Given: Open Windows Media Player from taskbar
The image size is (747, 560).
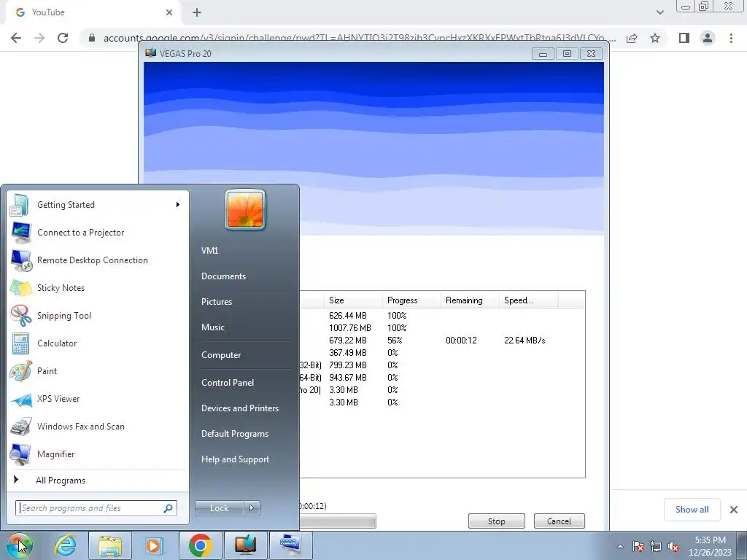Looking at the screenshot, I should 153,545.
